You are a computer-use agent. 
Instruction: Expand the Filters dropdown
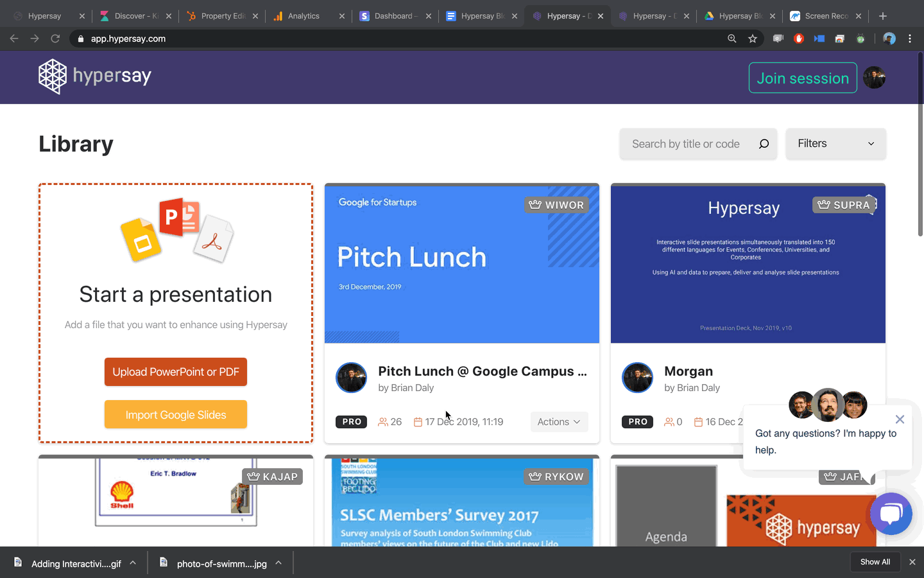835,144
